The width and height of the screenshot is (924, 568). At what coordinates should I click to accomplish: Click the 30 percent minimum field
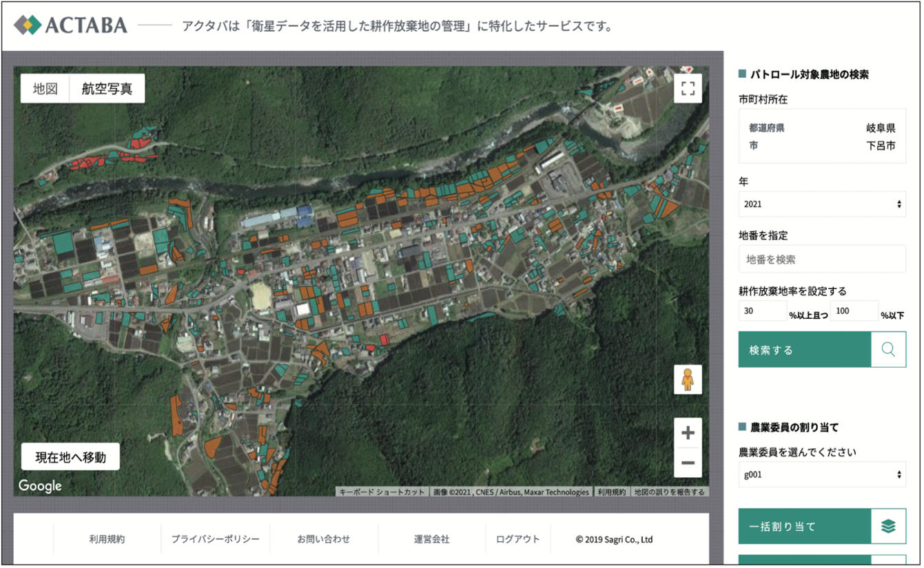(x=761, y=311)
